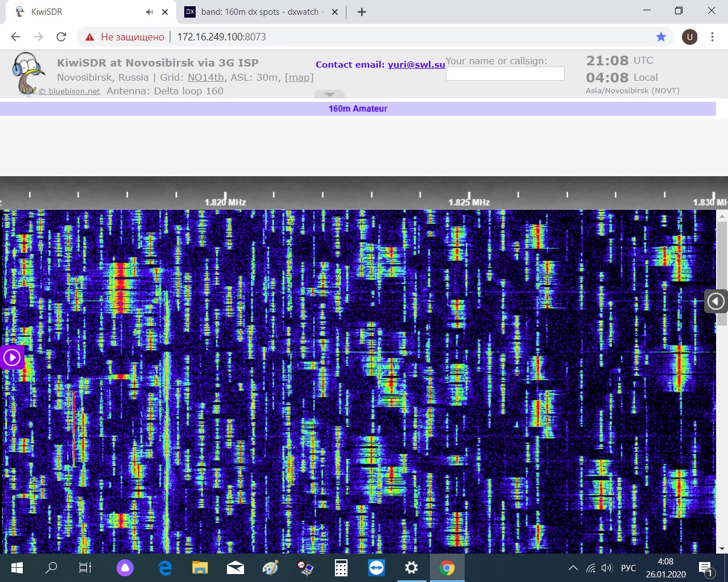728x582 pixels.
Task: Show hidden system tray icons
Action: tap(573, 568)
